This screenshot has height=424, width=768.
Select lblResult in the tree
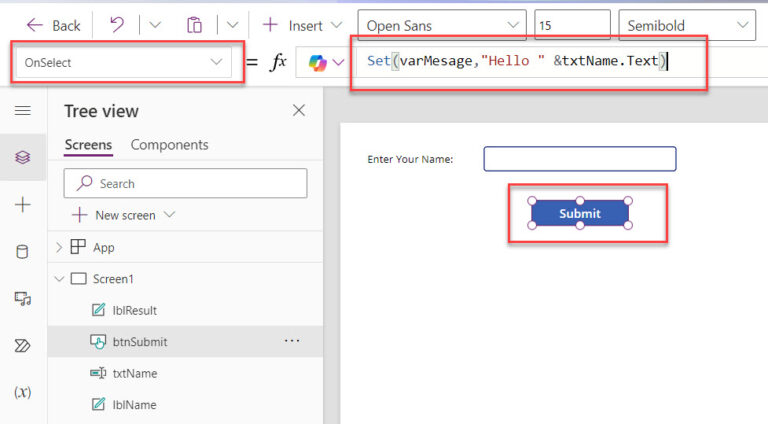[134, 310]
